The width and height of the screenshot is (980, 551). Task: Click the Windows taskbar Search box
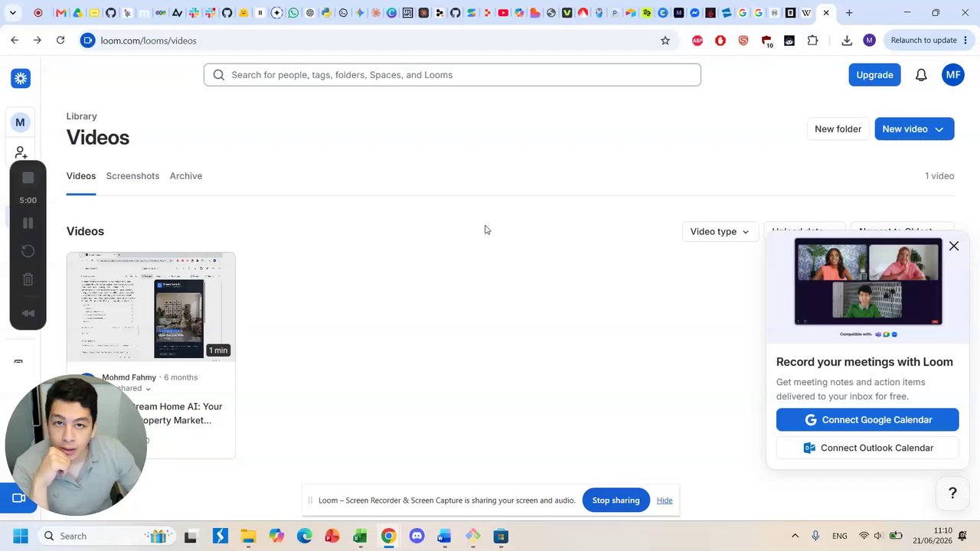(107, 536)
